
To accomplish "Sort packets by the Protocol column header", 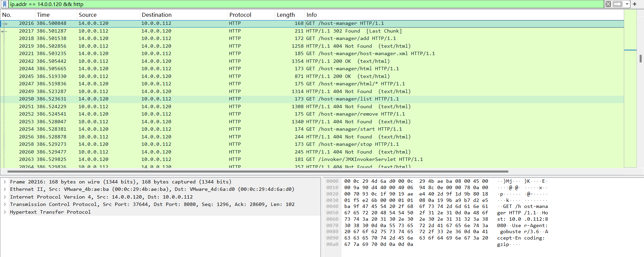I will [x=251, y=15].
